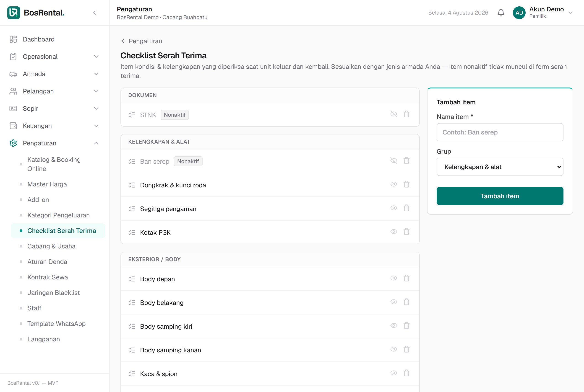Screen dimensions: 584x392
Task: Grab the reorder handle for STNK
Action: click(132, 115)
